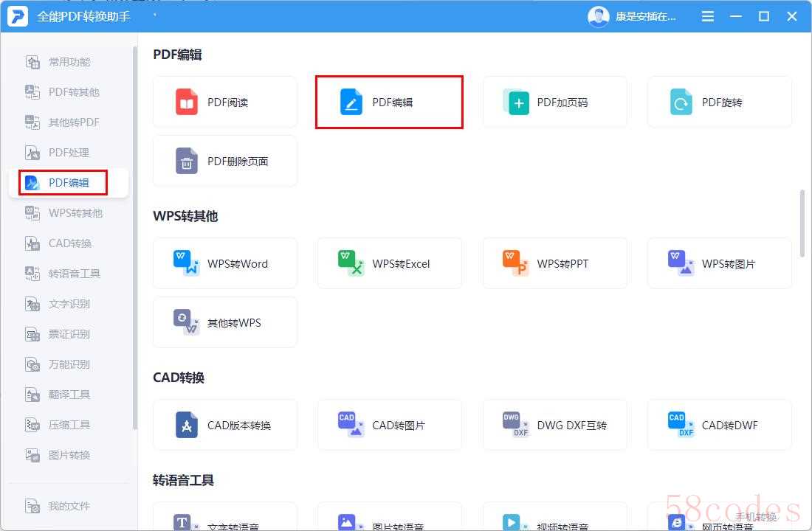The image size is (812, 531).
Task: Open the CAD转DWF icon
Action: (x=681, y=424)
